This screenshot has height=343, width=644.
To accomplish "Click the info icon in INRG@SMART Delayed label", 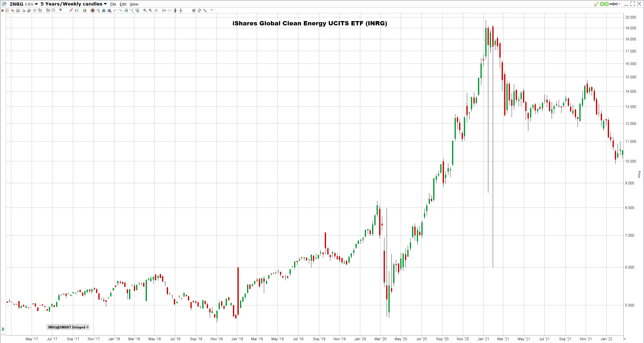I will click(x=88, y=327).
